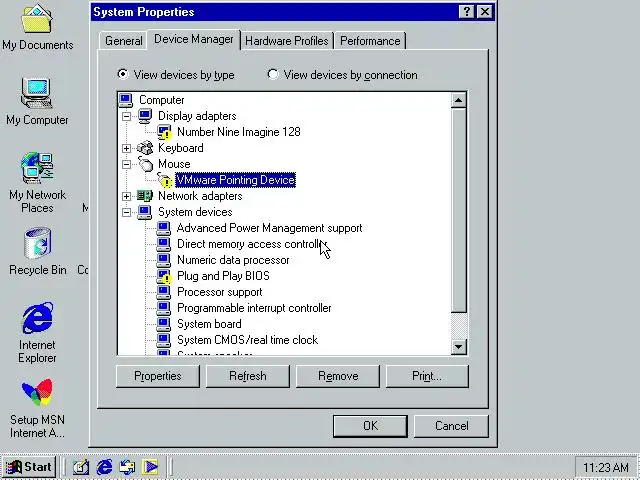640x480 pixels.
Task: Click the Remove button
Action: 338,376
